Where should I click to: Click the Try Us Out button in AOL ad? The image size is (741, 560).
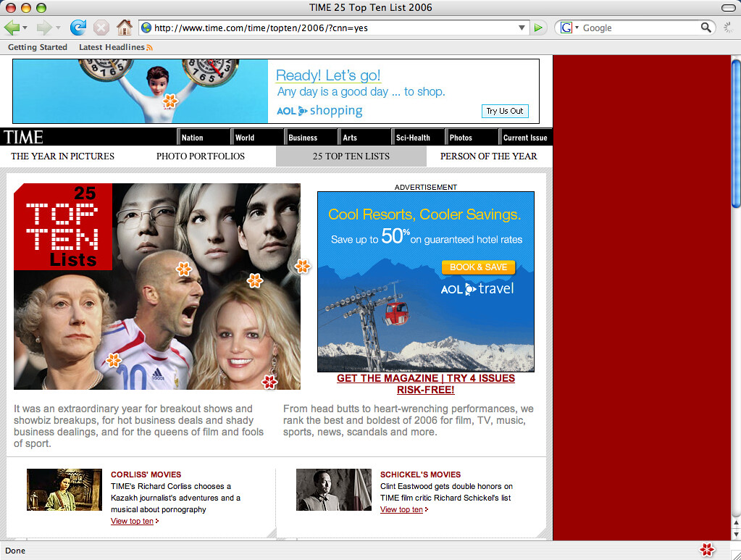505,111
